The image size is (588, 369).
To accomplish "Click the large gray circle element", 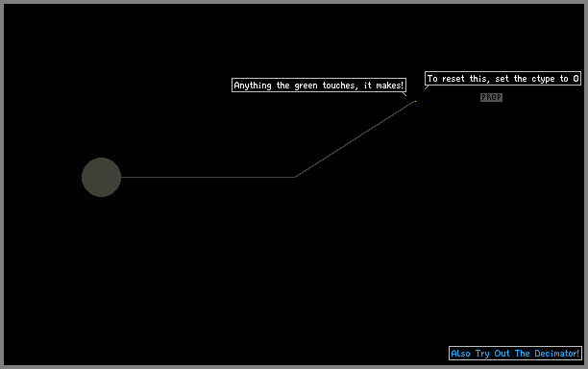I will click(101, 177).
